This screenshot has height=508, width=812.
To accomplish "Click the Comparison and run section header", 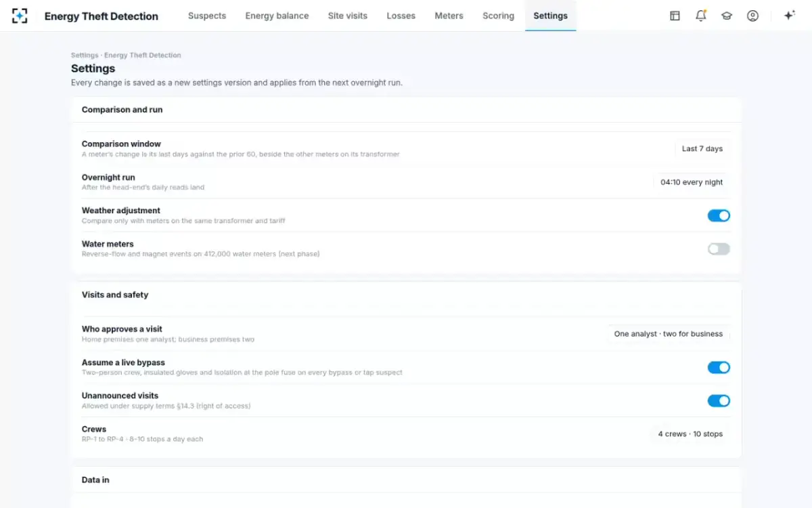I will [x=122, y=110].
